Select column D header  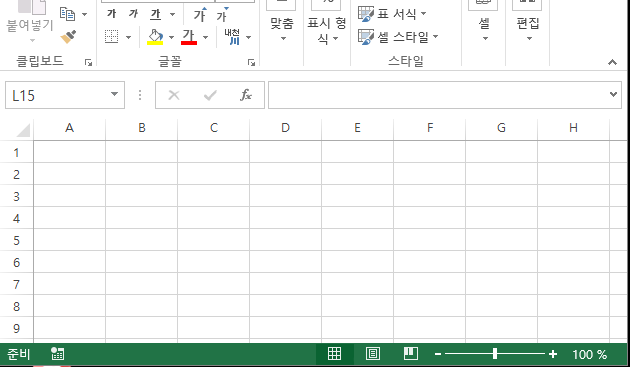(x=285, y=128)
